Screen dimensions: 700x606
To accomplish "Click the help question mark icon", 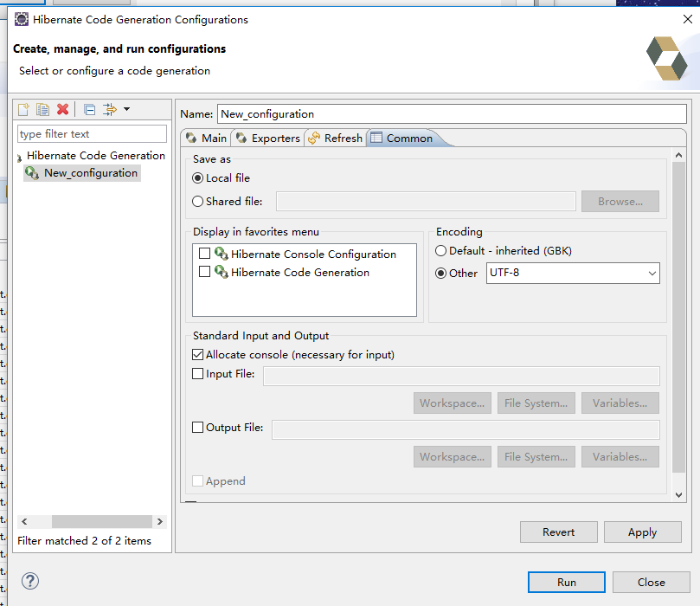I will click(x=30, y=581).
